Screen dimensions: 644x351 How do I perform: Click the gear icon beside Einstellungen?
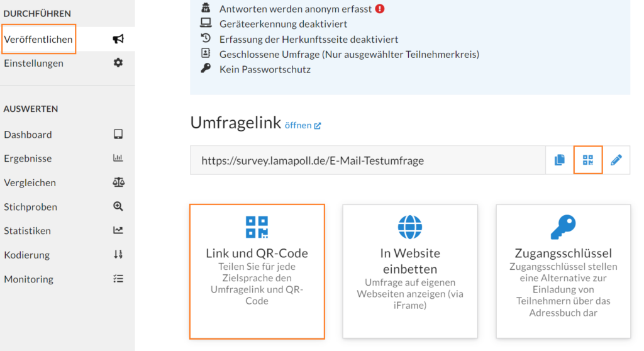pos(118,63)
